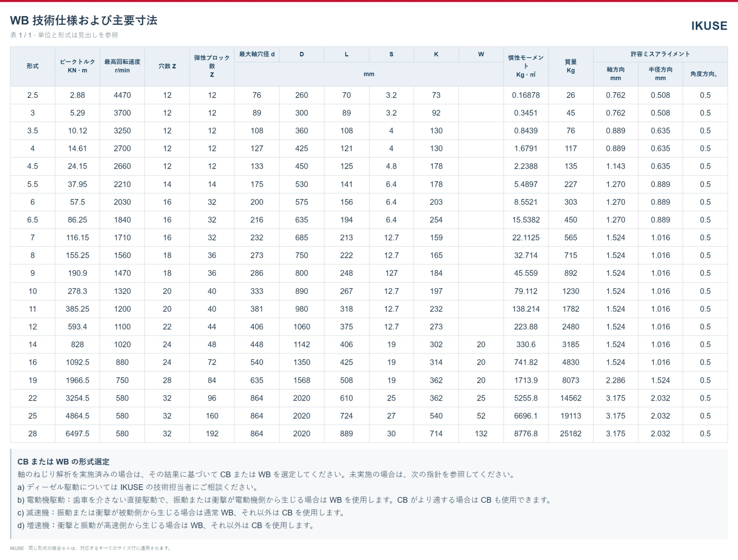Image resolution: width=738 pixels, height=560 pixels.
Task: Click the 形式 column header
Action: [x=33, y=66]
